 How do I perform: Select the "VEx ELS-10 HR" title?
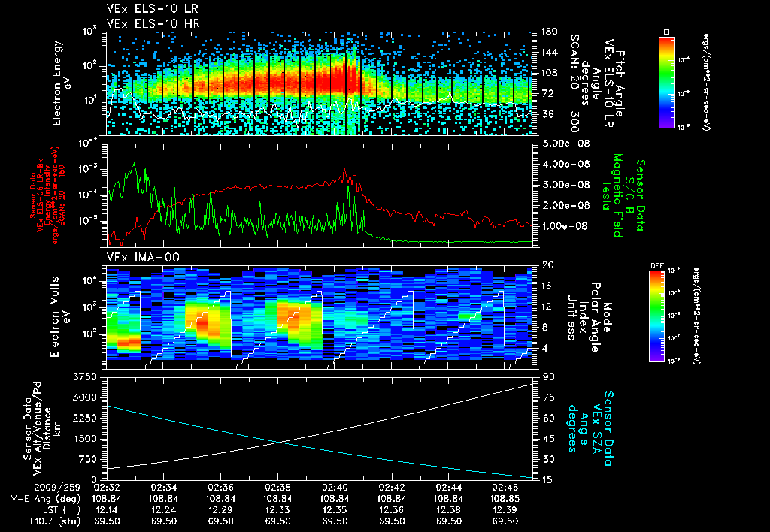[x=153, y=23]
